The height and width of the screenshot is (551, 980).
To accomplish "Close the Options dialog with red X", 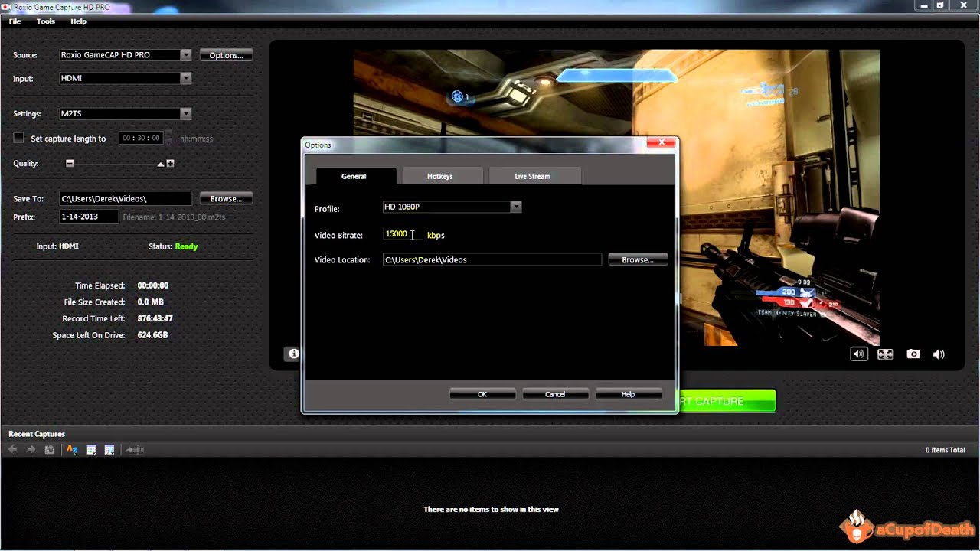I will pos(661,143).
